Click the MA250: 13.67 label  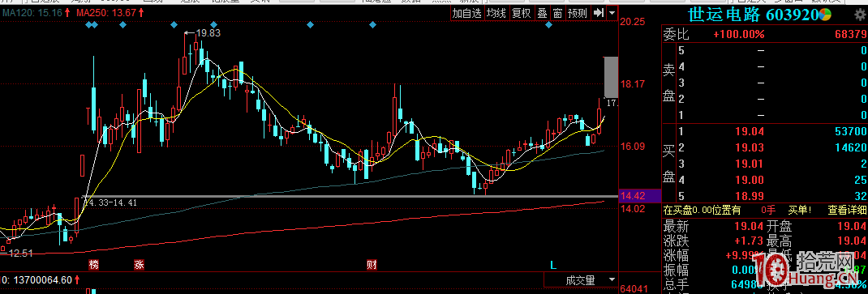tap(105, 12)
